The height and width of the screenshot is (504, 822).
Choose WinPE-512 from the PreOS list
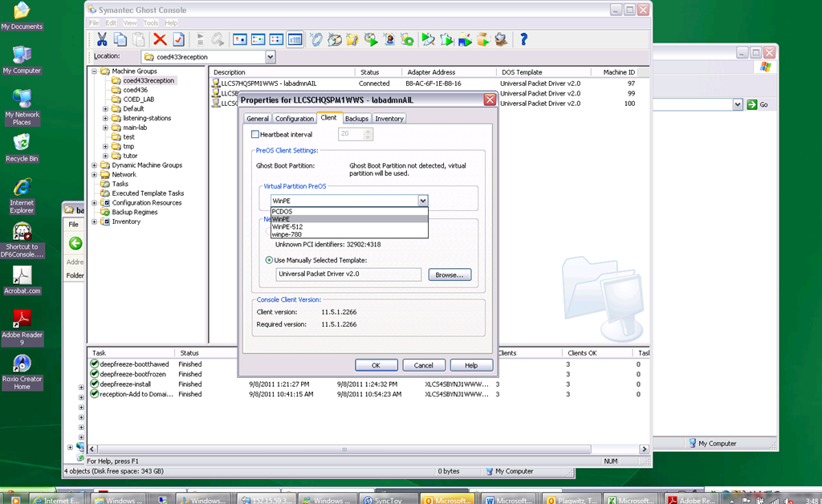tap(287, 226)
